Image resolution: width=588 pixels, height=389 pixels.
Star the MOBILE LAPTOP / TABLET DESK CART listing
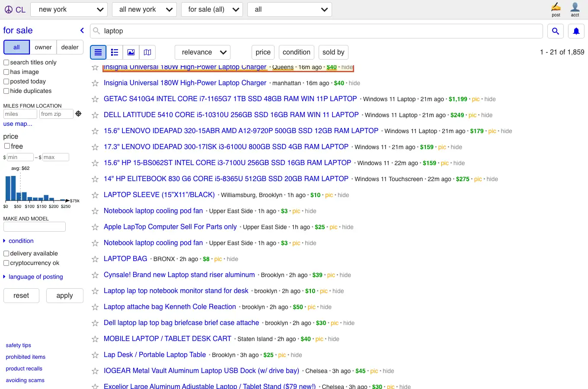pos(95,339)
